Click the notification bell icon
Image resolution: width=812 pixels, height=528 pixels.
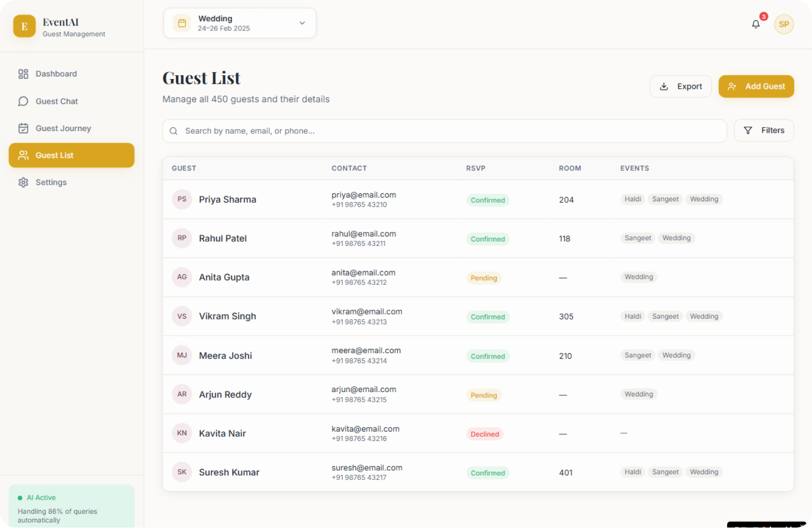(x=756, y=24)
